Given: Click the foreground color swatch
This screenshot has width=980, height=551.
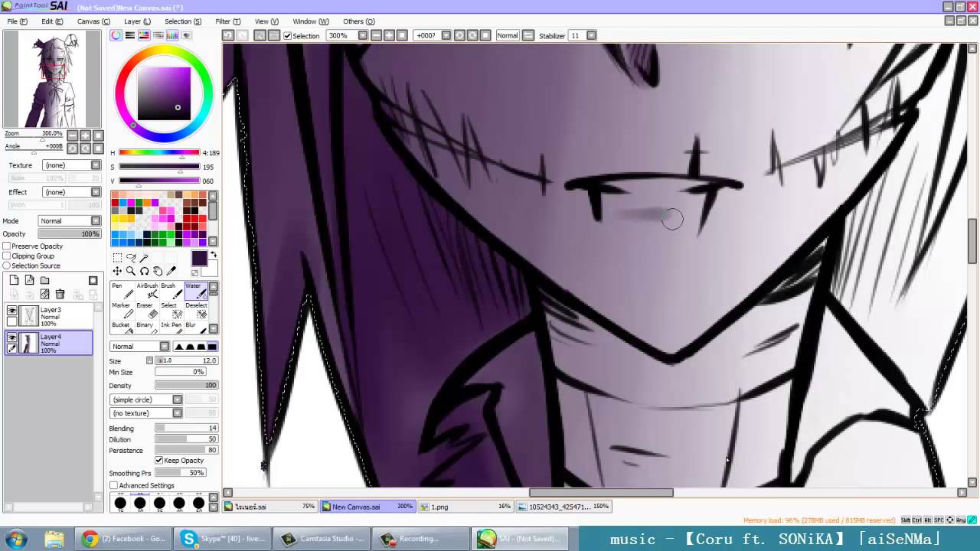Looking at the screenshot, I should pyautogui.click(x=199, y=259).
